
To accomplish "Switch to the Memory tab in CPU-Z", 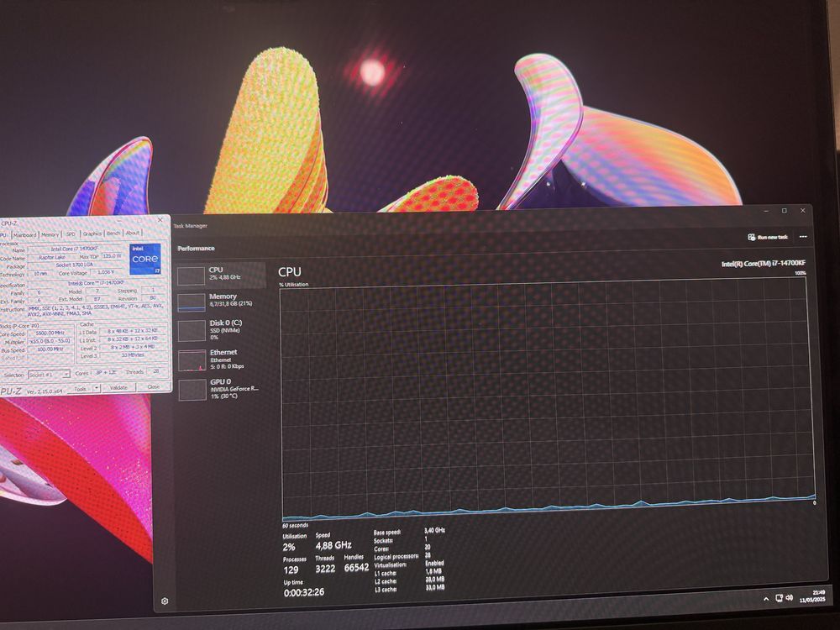I will 50,234.
